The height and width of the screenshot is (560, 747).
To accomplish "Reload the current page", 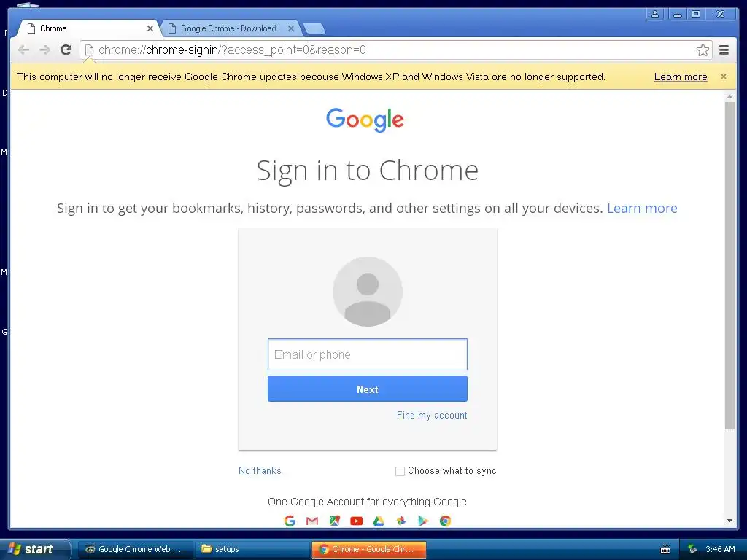I will tap(66, 50).
